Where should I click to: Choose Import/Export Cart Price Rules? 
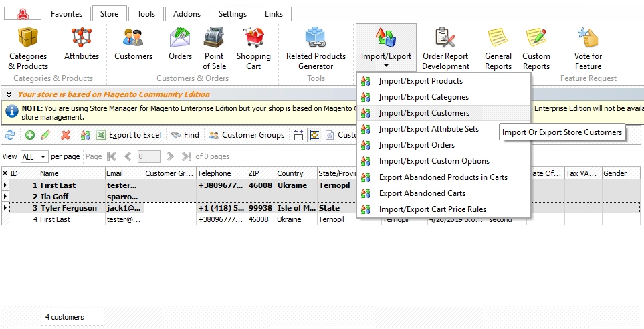pos(443,209)
